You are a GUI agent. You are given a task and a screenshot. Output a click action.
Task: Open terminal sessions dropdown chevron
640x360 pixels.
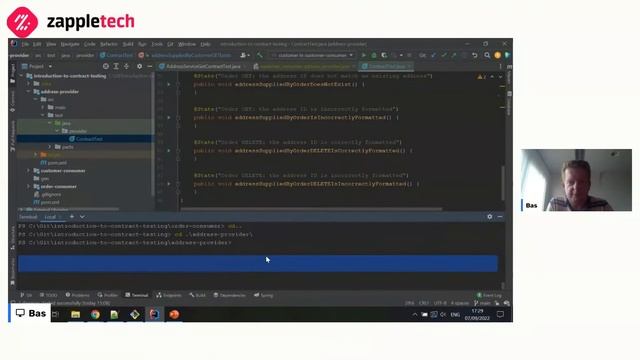point(82,217)
